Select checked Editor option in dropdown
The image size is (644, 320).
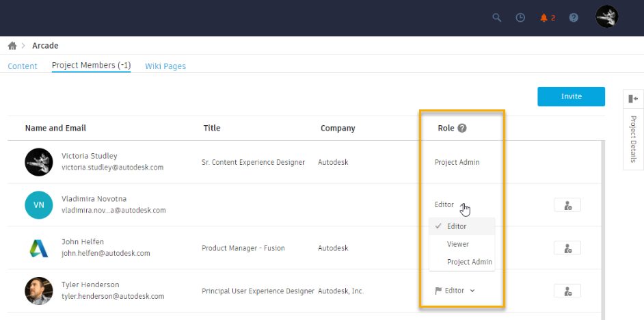[456, 226]
